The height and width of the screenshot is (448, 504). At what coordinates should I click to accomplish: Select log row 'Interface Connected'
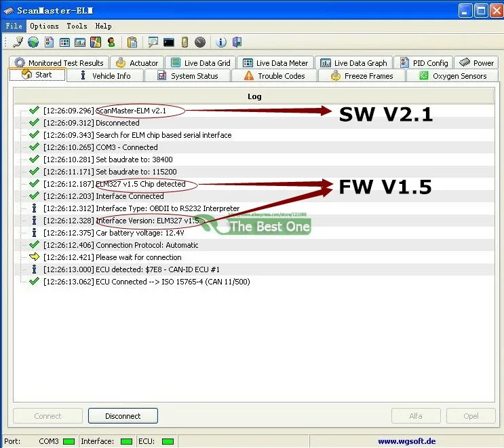[x=254, y=196]
